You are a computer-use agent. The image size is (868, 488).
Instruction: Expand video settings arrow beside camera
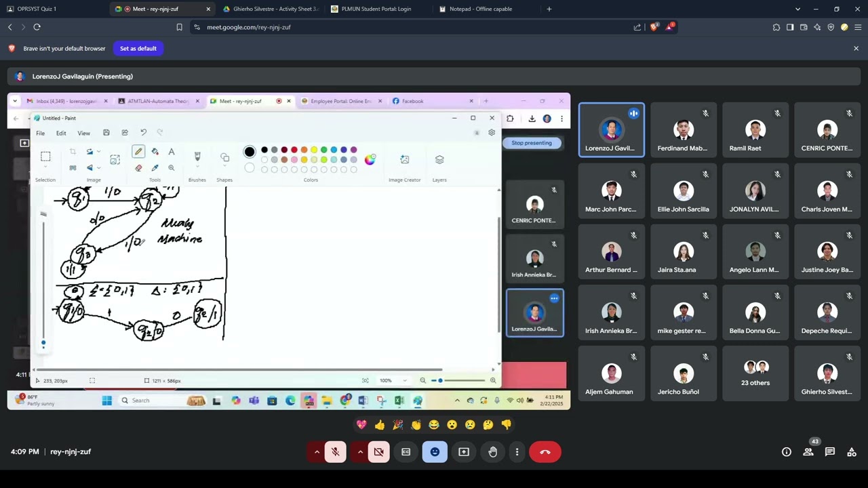coord(360,452)
